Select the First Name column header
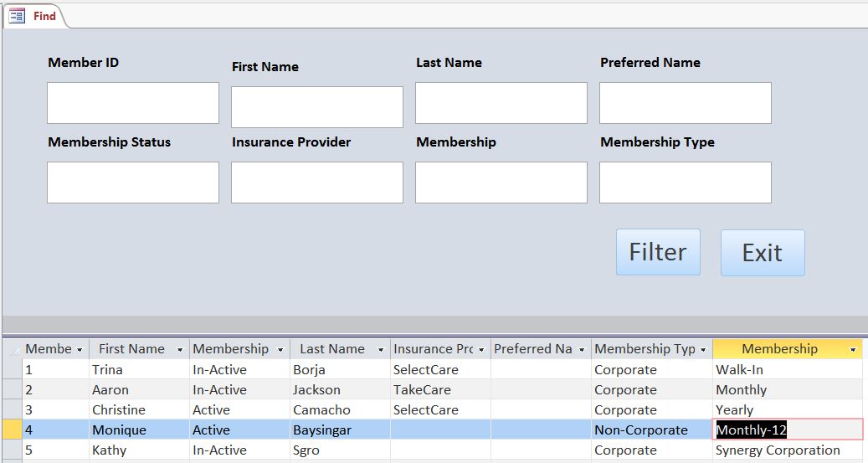This screenshot has width=868, height=463. click(x=139, y=349)
